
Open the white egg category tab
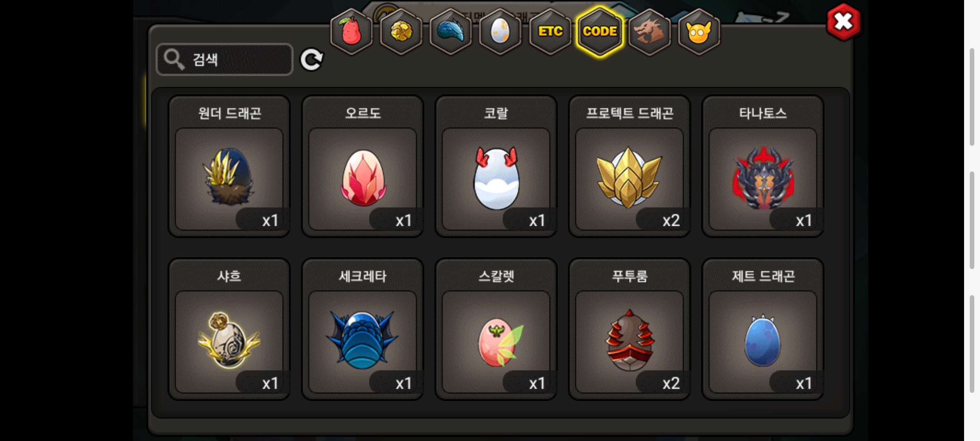(500, 32)
